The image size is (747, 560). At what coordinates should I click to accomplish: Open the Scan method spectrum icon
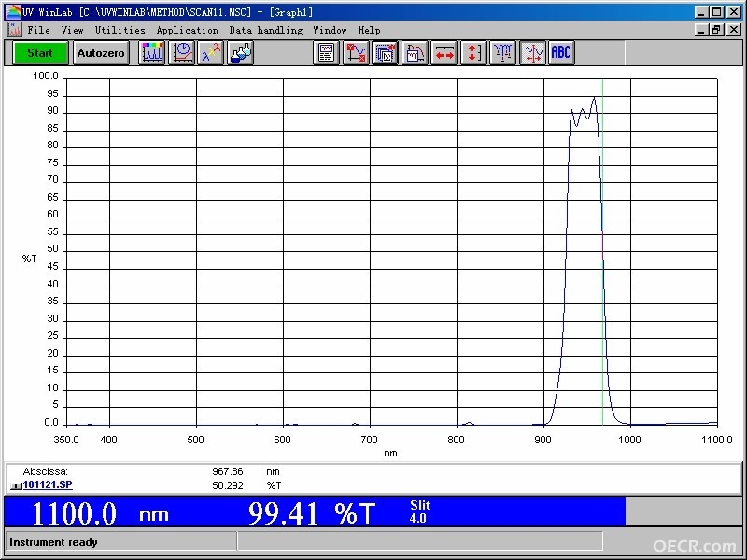[152, 53]
